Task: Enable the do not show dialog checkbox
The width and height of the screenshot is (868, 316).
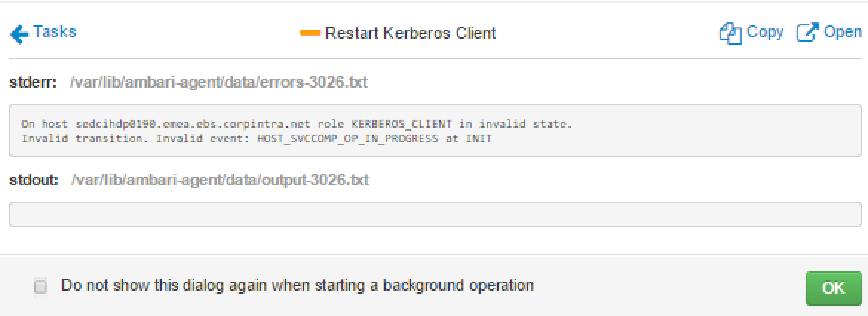Action: 41,286
